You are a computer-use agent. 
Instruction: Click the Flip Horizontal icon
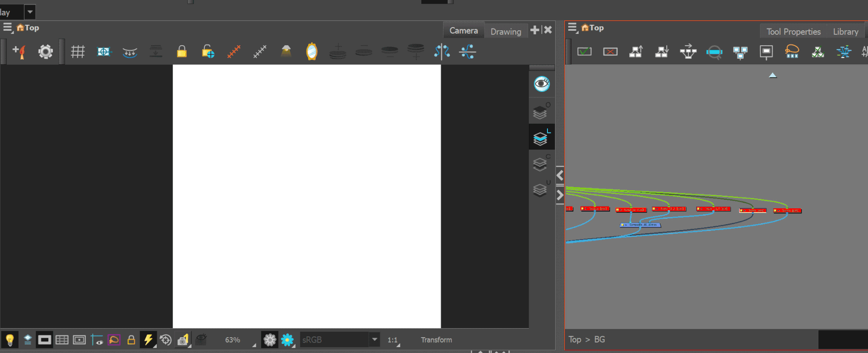[x=442, y=52]
